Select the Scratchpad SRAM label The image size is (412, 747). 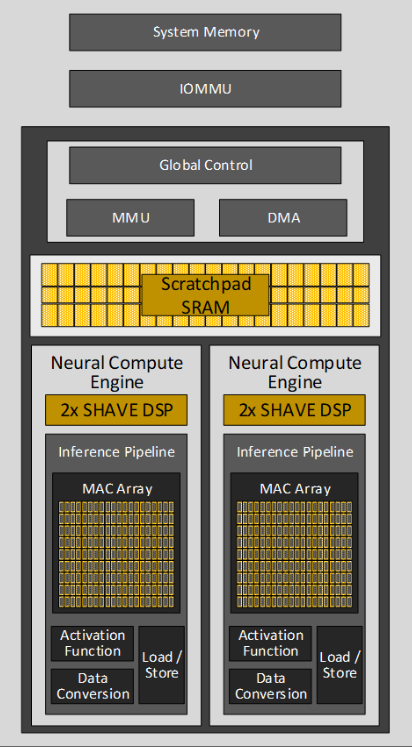click(205, 295)
